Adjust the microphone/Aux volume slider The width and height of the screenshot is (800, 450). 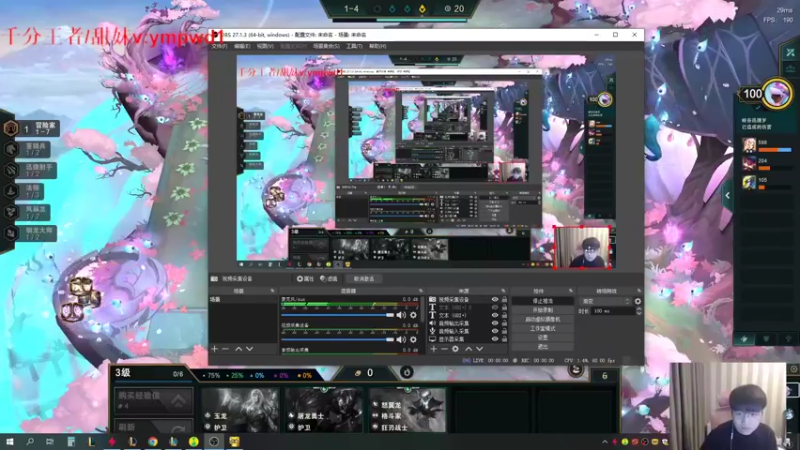click(x=337, y=315)
